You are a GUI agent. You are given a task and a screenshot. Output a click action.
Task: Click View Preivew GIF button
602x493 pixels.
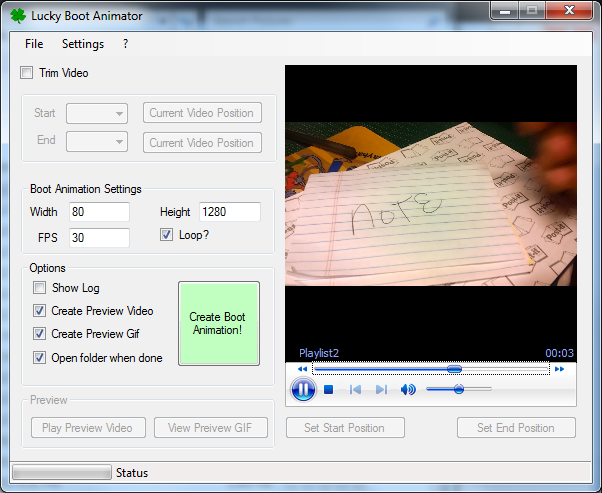point(211,427)
